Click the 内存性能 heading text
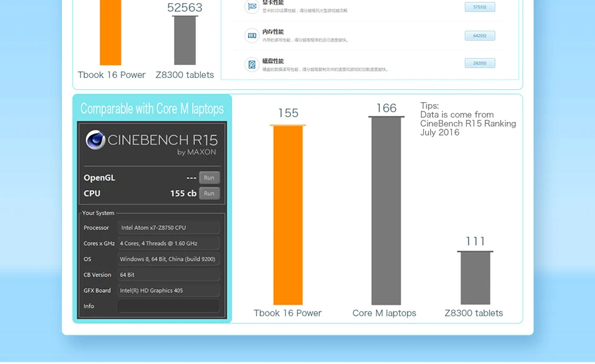 [x=273, y=32]
